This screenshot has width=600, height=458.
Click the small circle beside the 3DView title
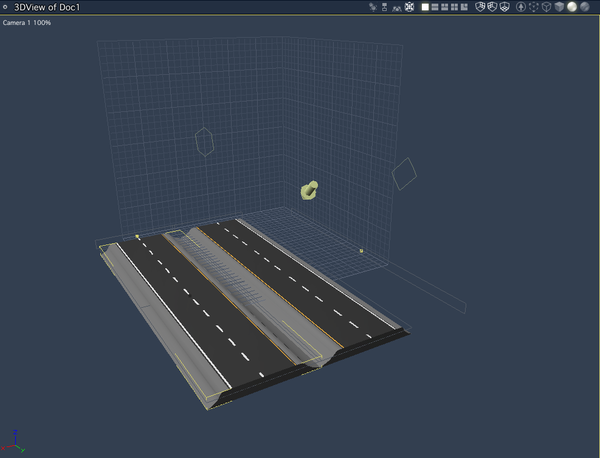(x=5, y=7)
